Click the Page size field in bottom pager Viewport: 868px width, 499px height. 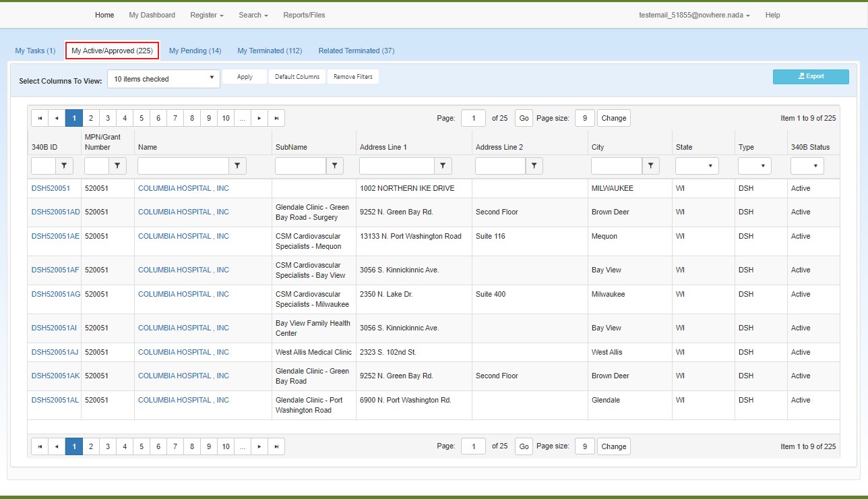tap(585, 446)
